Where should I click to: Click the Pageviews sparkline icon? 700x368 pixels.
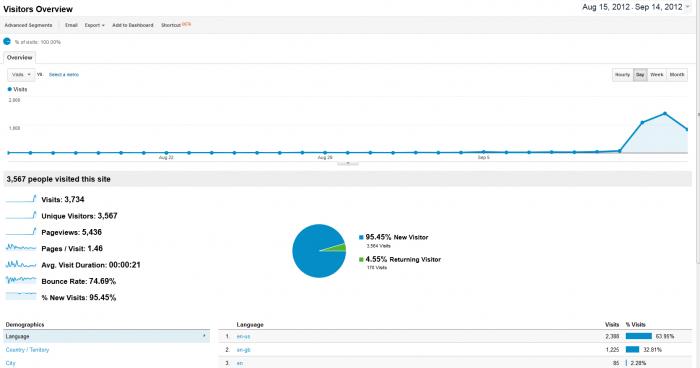pyautogui.click(x=21, y=231)
